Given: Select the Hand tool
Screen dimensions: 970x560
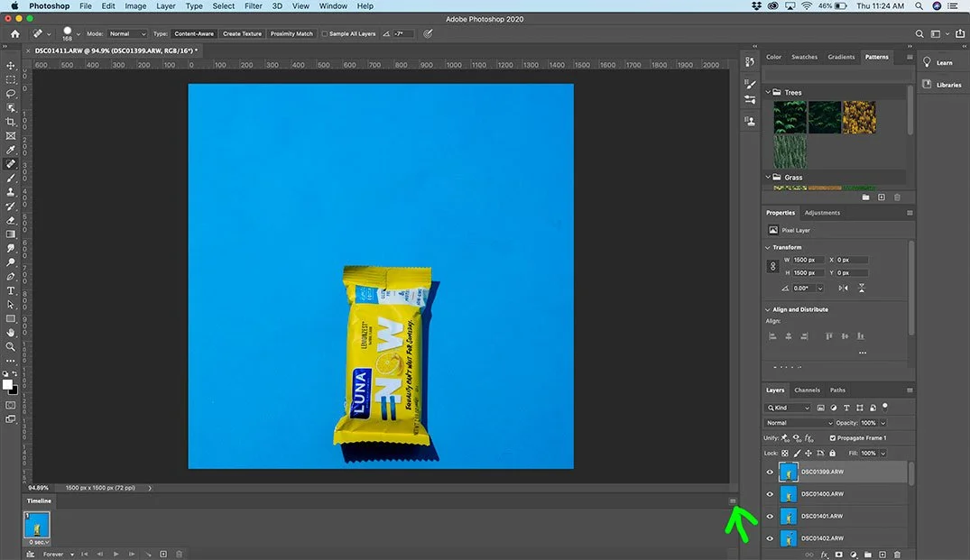Looking at the screenshot, I should click(11, 333).
